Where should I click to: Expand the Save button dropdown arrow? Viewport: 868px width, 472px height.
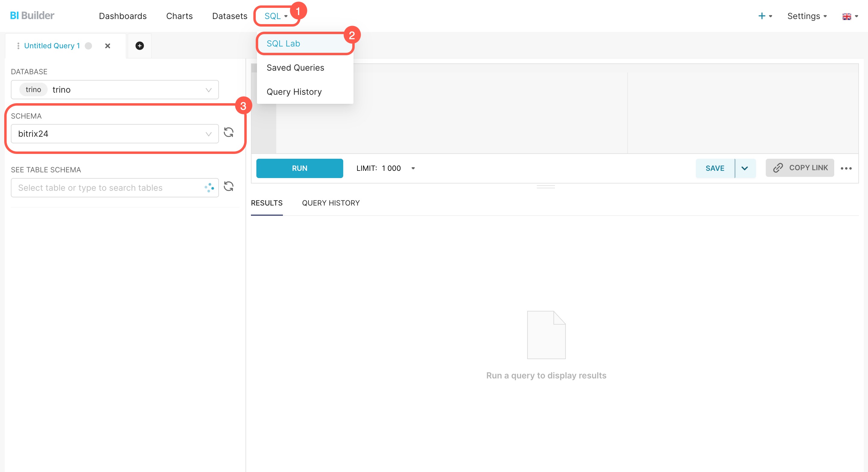tap(745, 168)
